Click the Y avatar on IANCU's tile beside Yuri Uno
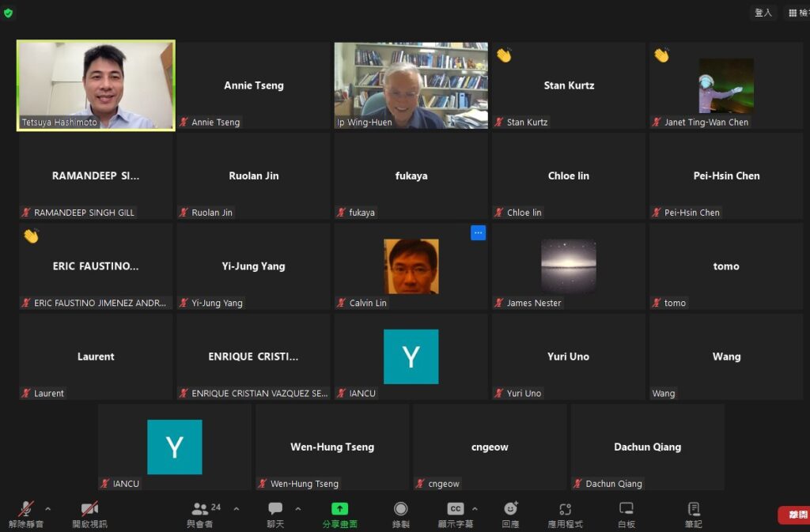 click(x=411, y=357)
